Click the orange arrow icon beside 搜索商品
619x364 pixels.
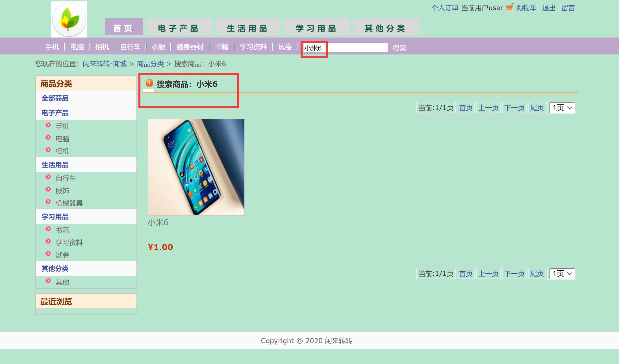click(149, 83)
